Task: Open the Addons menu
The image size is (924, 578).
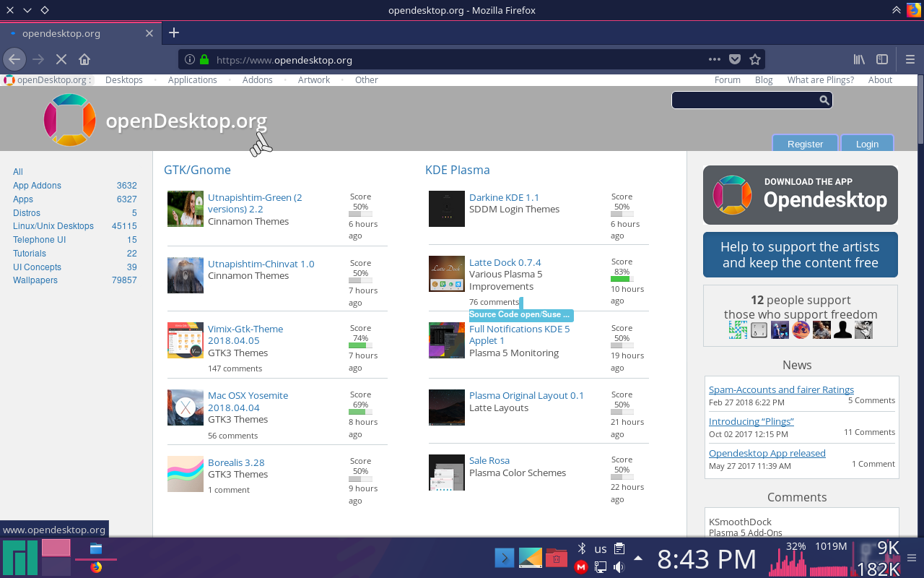Action: coord(258,80)
